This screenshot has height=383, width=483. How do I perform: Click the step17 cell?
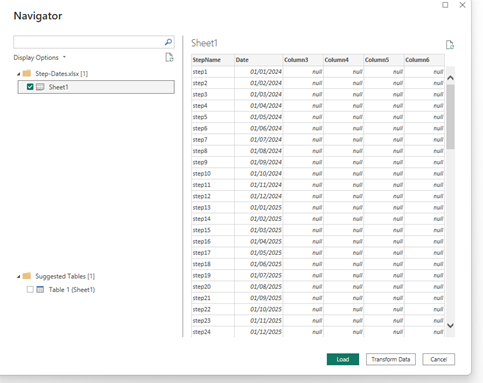pyautogui.click(x=213, y=253)
